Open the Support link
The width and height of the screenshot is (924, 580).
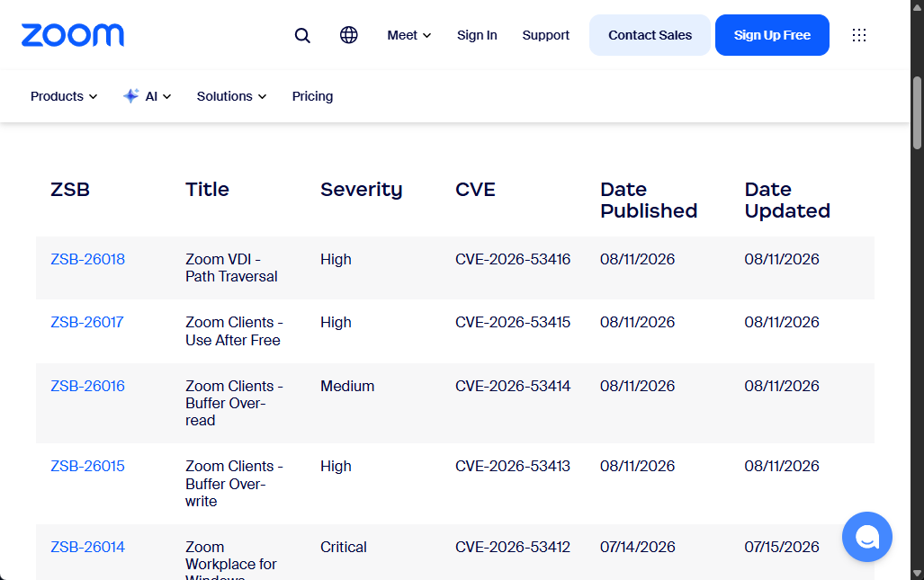[546, 35]
